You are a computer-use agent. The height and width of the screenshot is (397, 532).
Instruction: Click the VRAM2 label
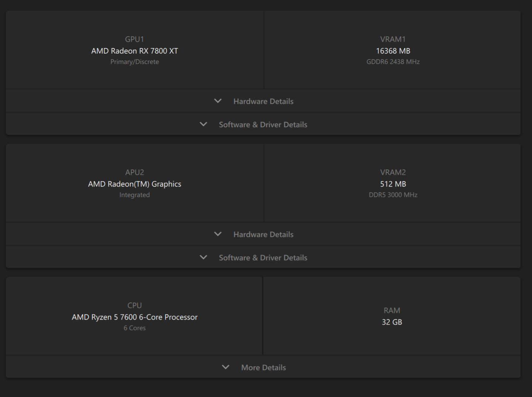(393, 172)
